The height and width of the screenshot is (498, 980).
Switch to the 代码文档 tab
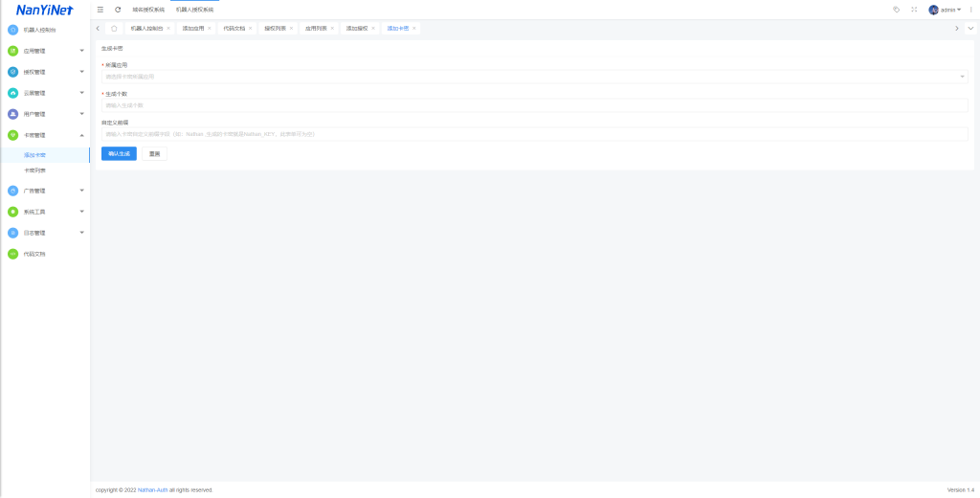pyautogui.click(x=234, y=29)
